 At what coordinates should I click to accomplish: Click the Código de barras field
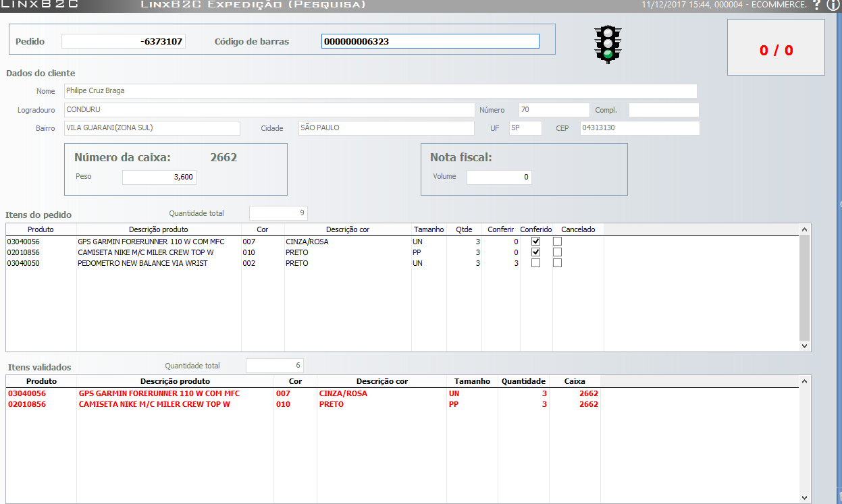point(430,41)
